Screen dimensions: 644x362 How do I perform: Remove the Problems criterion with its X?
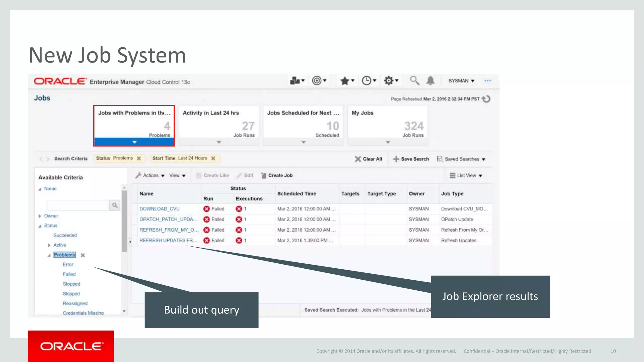[83, 255]
